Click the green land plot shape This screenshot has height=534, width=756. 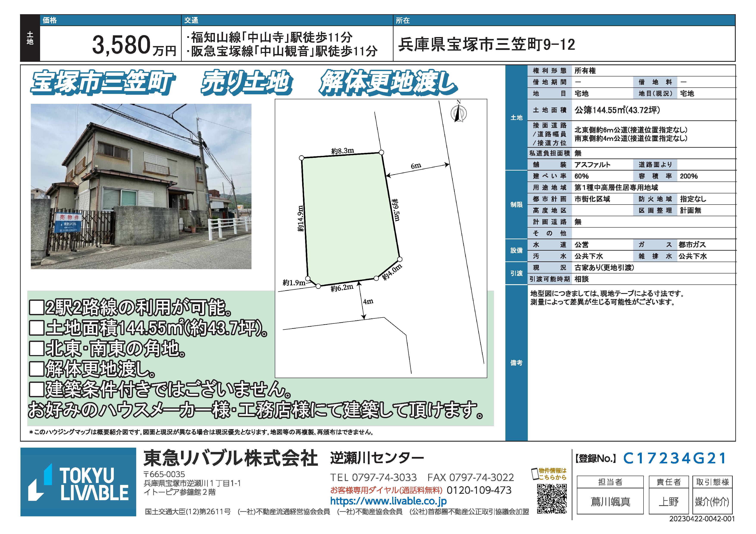pyautogui.click(x=349, y=217)
